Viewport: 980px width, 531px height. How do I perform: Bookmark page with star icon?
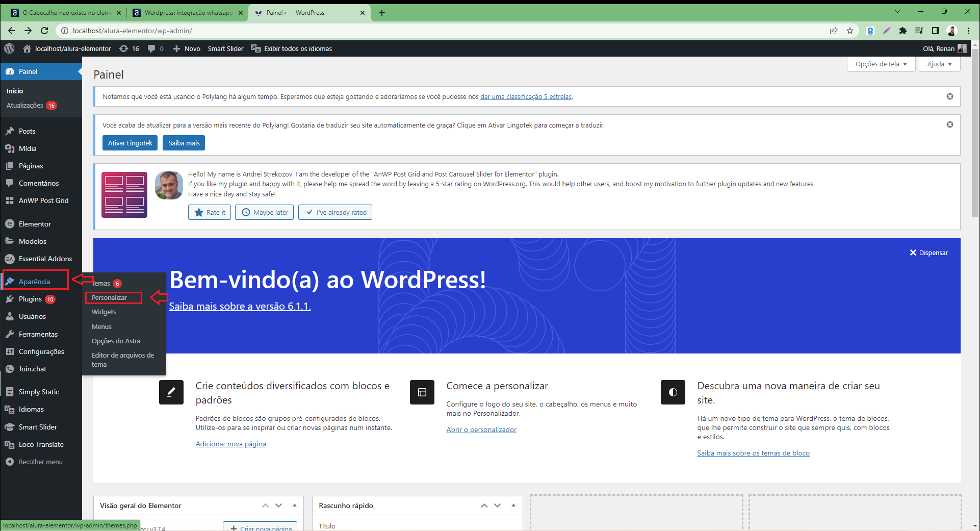(850, 31)
